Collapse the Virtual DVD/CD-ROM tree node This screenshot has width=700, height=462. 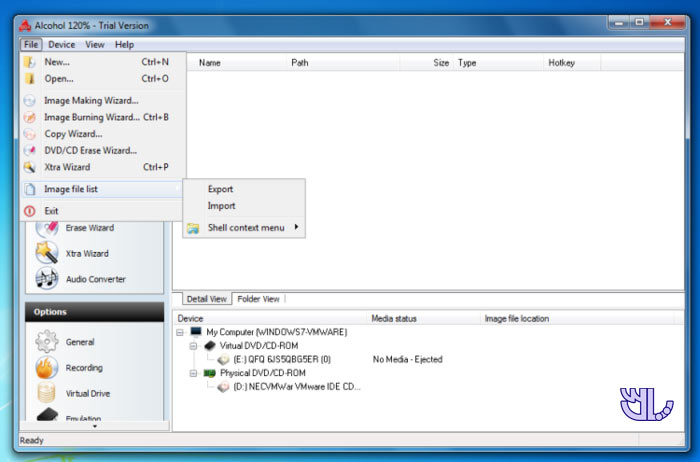(x=193, y=346)
